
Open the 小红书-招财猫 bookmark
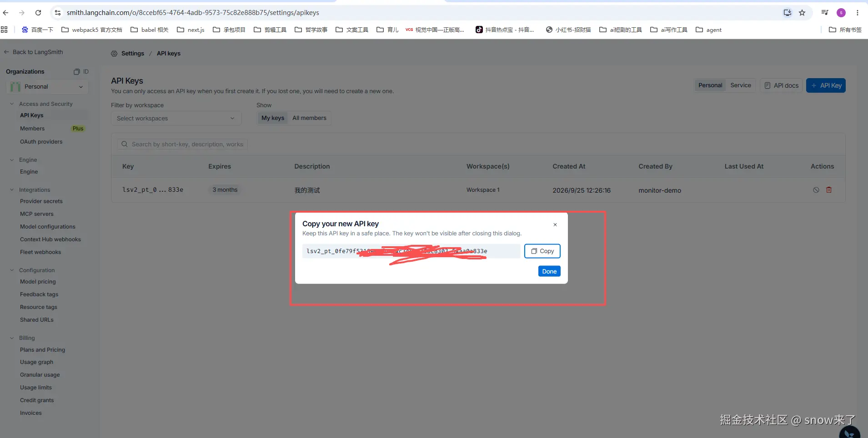568,30
